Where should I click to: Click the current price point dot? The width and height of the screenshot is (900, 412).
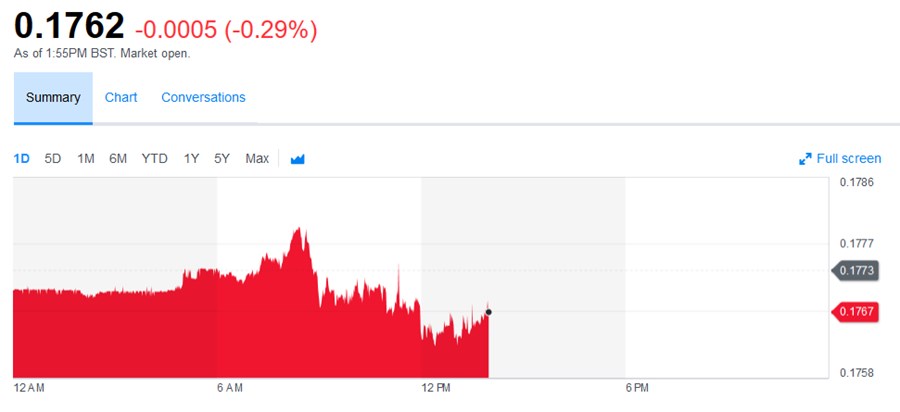click(488, 312)
